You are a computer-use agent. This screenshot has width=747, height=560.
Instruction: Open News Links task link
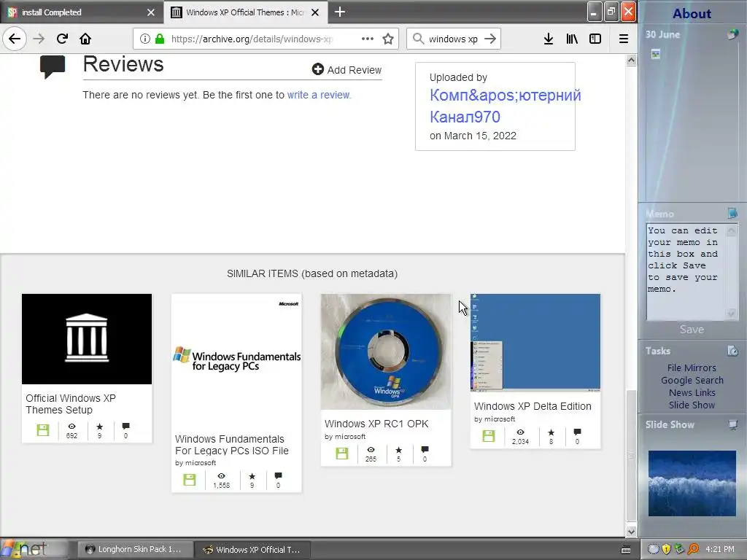click(692, 392)
